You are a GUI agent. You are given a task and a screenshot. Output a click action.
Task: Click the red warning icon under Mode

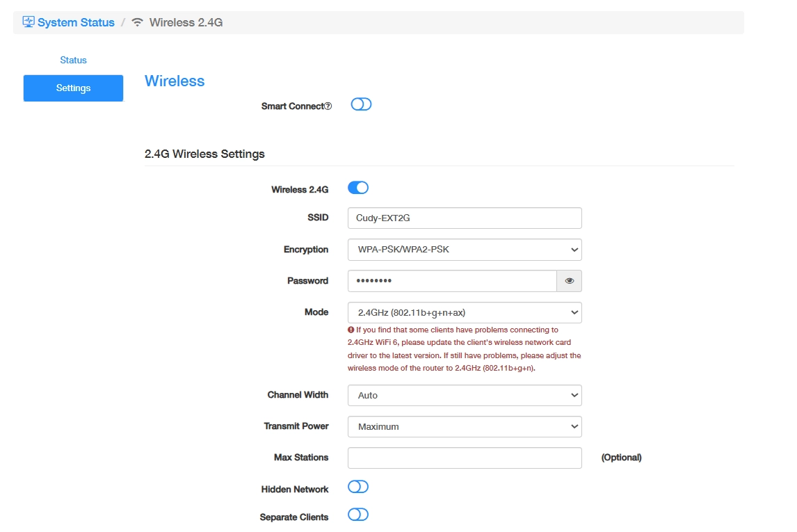coord(351,330)
